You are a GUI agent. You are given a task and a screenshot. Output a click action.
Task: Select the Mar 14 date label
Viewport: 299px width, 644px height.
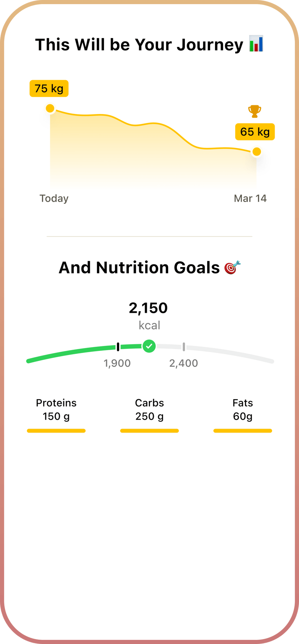click(250, 198)
